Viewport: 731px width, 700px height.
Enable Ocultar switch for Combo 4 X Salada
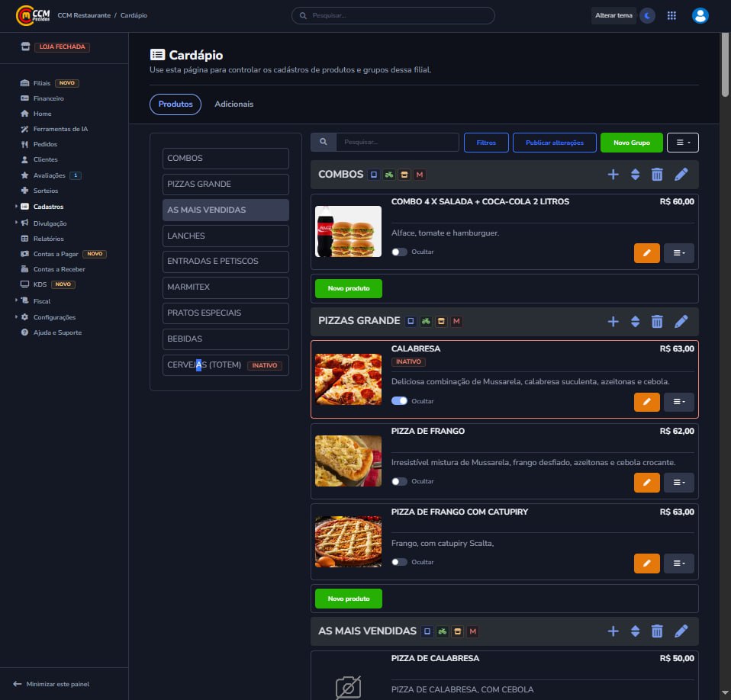click(399, 252)
